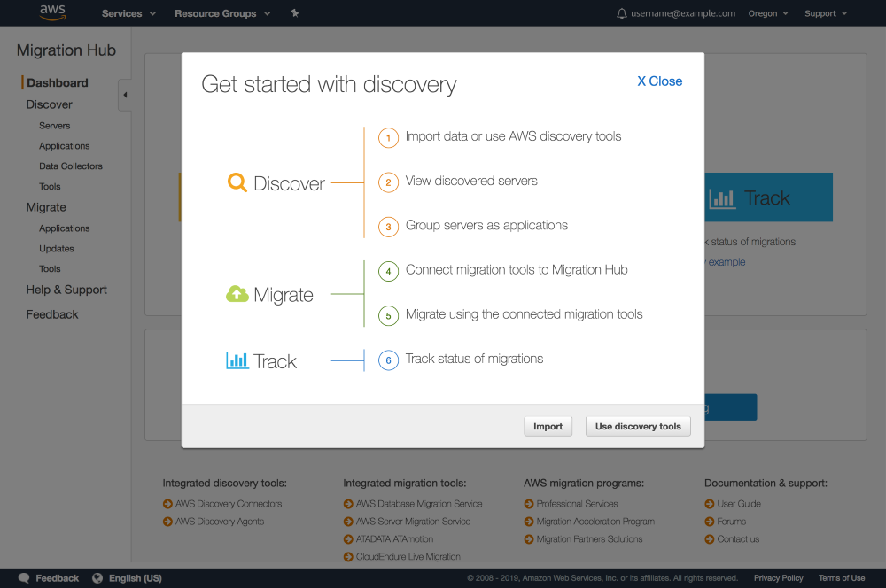Click the Feedback speech bubble icon
This screenshot has height=588, width=886.
point(24,578)
